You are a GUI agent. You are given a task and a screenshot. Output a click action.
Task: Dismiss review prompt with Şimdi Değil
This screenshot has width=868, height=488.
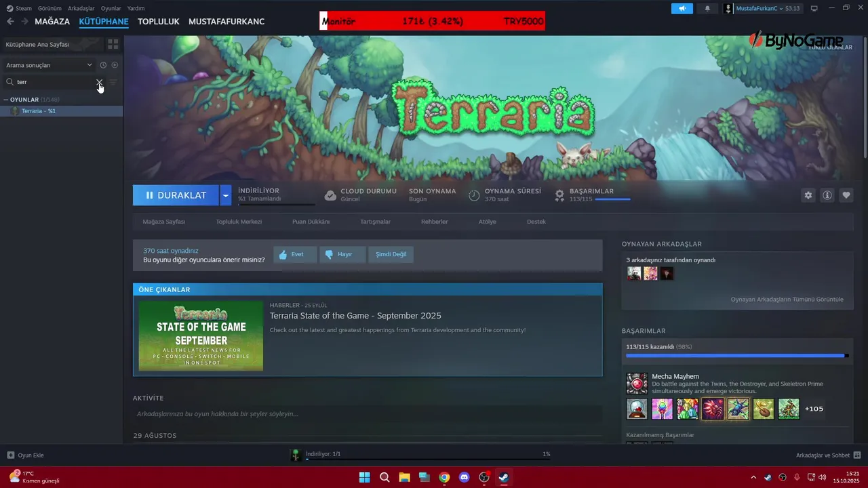pos(391,255)
